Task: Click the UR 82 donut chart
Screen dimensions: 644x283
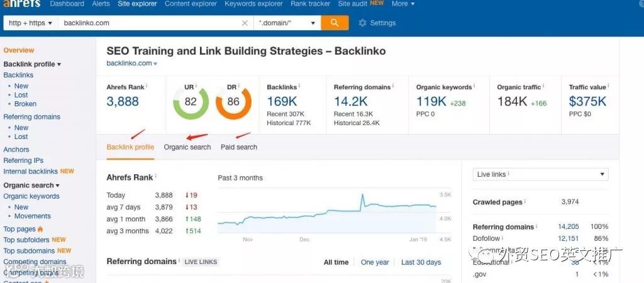Action: click(x=191, y=101)
